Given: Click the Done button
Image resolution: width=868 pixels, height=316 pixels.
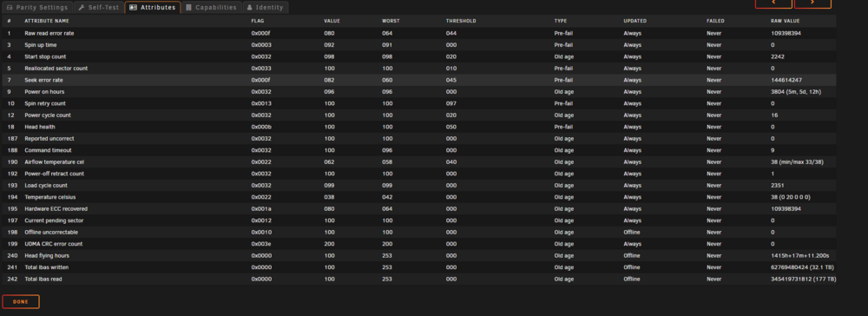Looking at the screenshot, I should tap(21, 301).
